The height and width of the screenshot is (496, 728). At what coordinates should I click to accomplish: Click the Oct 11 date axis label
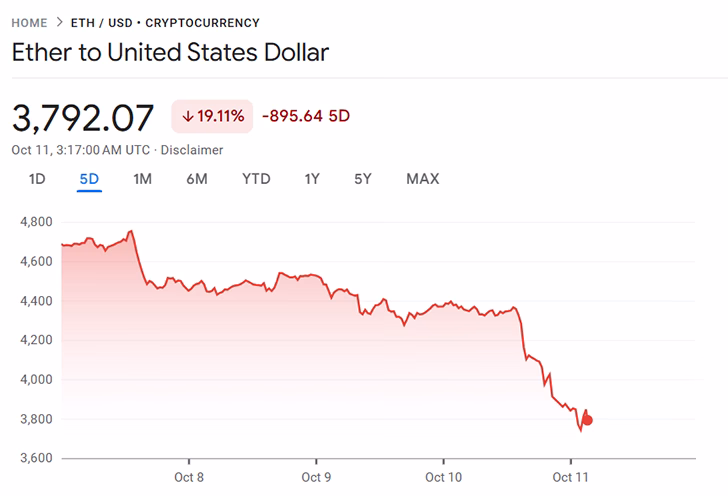click(x=570, y=477)
